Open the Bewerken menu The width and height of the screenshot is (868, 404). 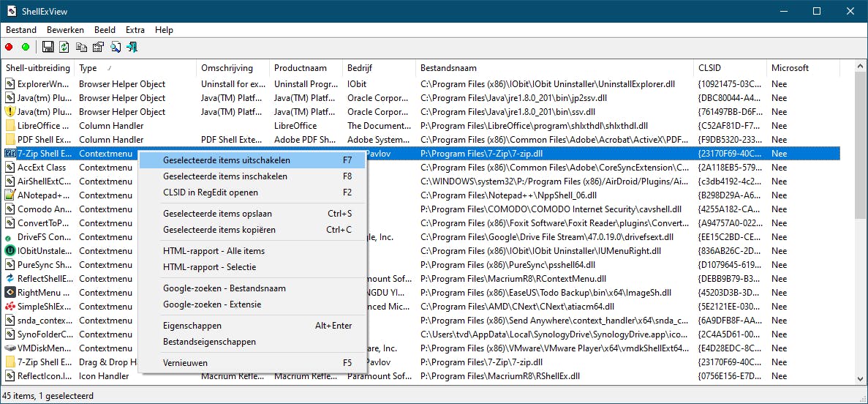pyautogui.click(x=65, y=30)
